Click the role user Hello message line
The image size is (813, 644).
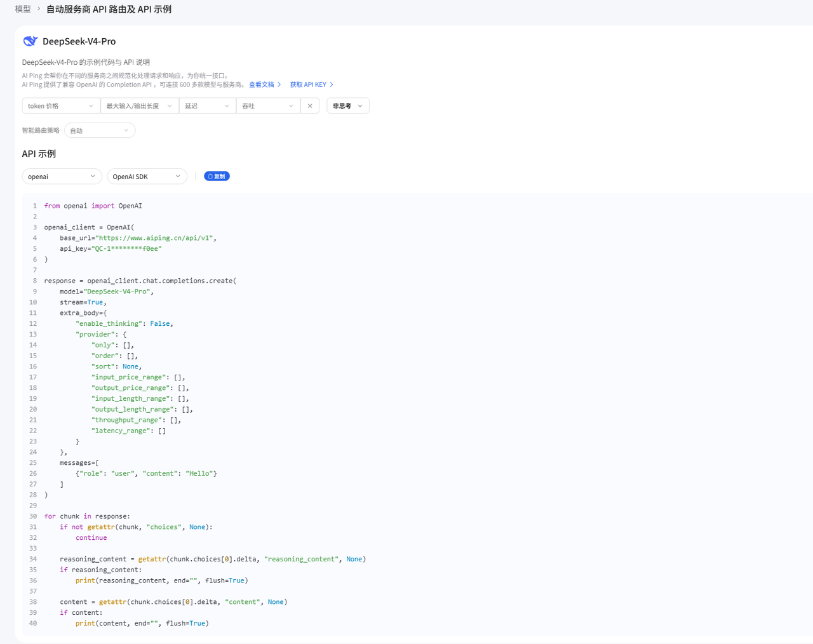click(x=146, y=474)
